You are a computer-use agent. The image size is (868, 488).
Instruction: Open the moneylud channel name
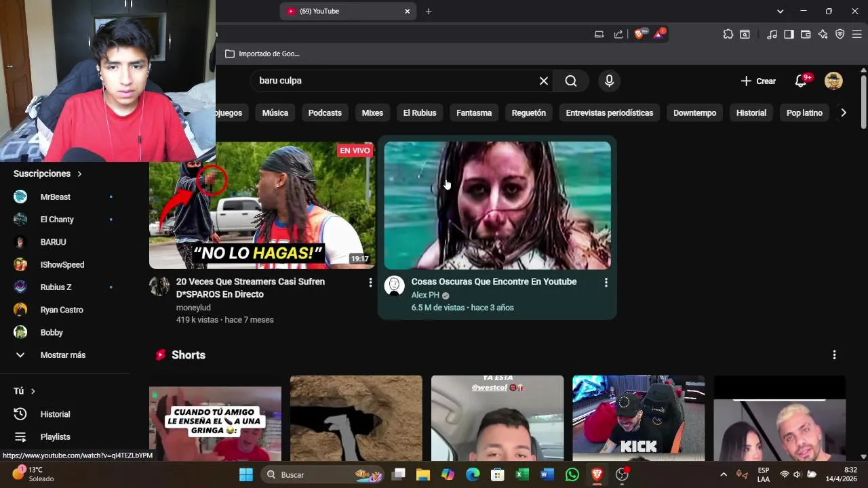[x=193, y=308]
